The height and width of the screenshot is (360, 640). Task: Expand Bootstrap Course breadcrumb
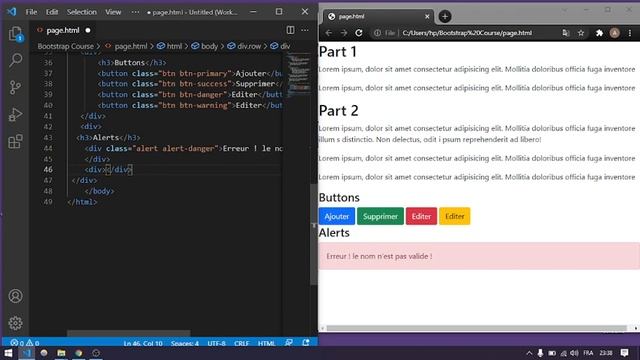(65, 46)
